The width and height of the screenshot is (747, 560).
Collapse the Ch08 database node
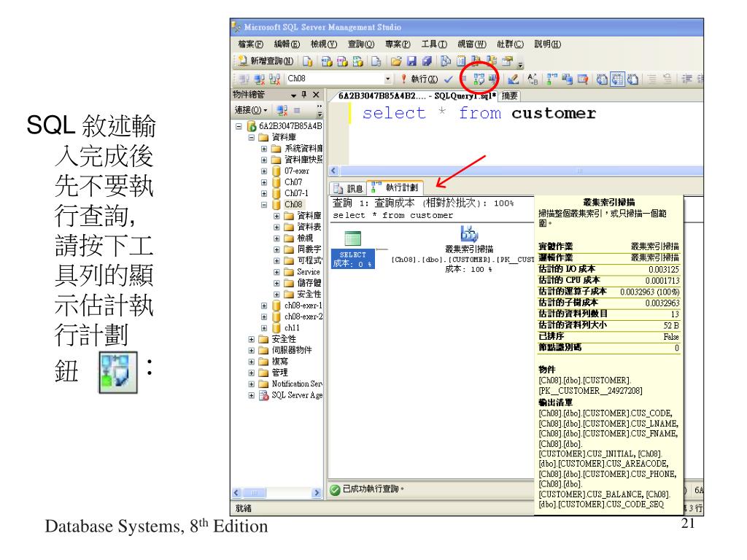(264, 205)
